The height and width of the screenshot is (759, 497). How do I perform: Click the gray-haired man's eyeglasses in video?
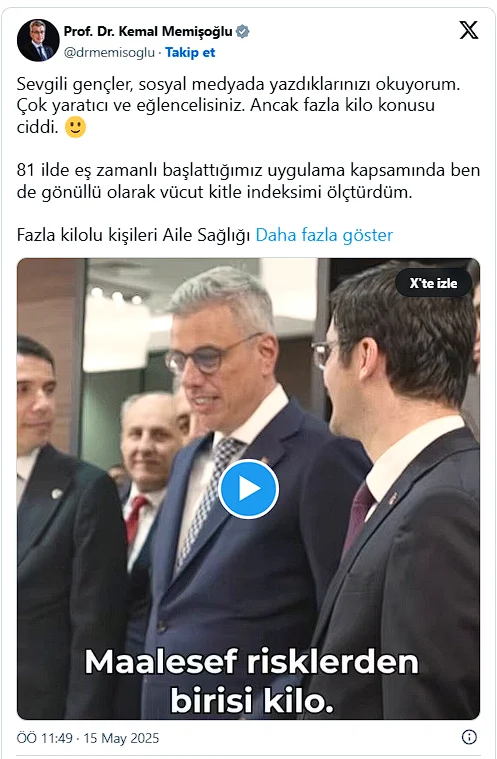[x=211, y=355]
